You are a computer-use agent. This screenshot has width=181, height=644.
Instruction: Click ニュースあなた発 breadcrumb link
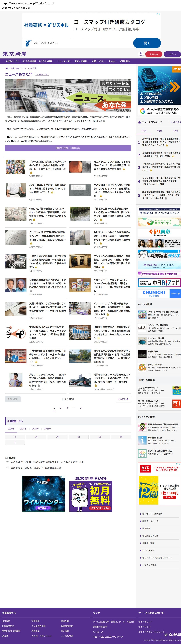(29, 68)
